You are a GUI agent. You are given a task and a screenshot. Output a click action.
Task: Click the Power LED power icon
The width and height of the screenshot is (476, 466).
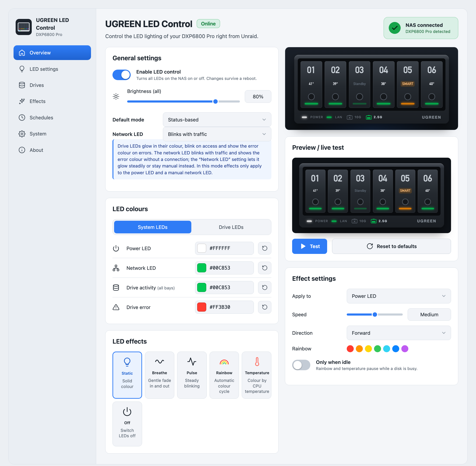coord(116,249)
